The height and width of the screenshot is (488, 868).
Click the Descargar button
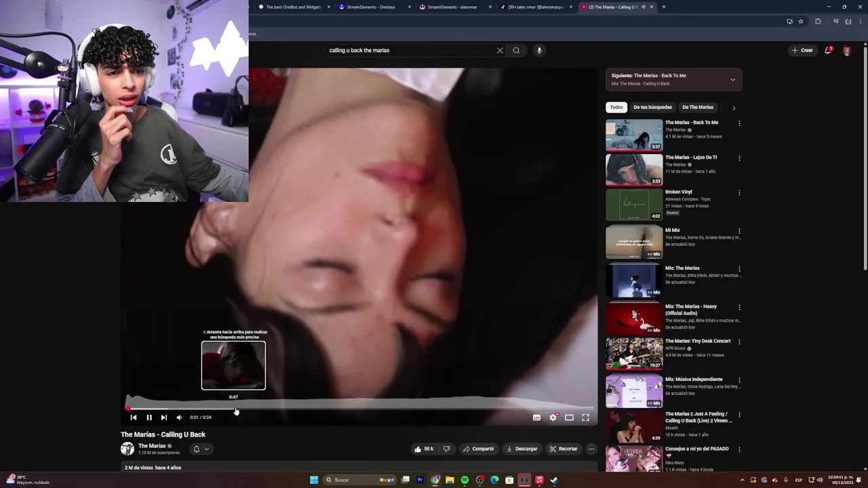pos(521,449)
